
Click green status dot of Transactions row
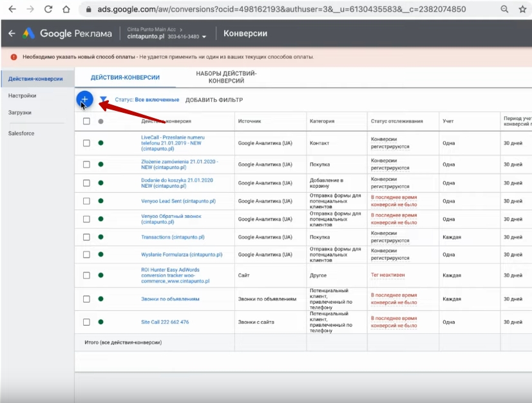100,237
